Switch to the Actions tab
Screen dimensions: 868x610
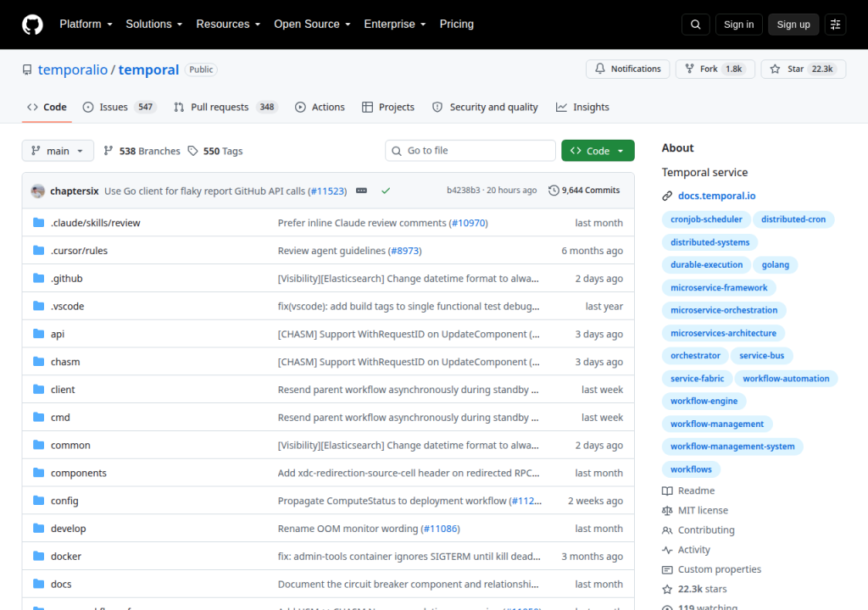point(320,107)
